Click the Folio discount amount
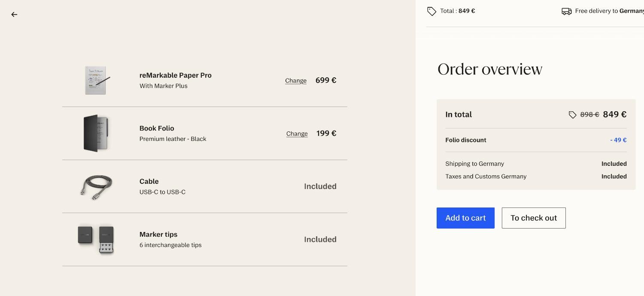Image resolution: width=644 pixels, height=296 pixels. tap(618, 140)
